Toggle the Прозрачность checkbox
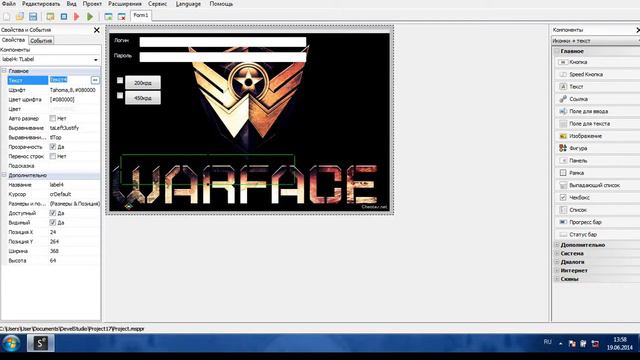The height and width of the screenshot is (360, 640). click(53, 147)
